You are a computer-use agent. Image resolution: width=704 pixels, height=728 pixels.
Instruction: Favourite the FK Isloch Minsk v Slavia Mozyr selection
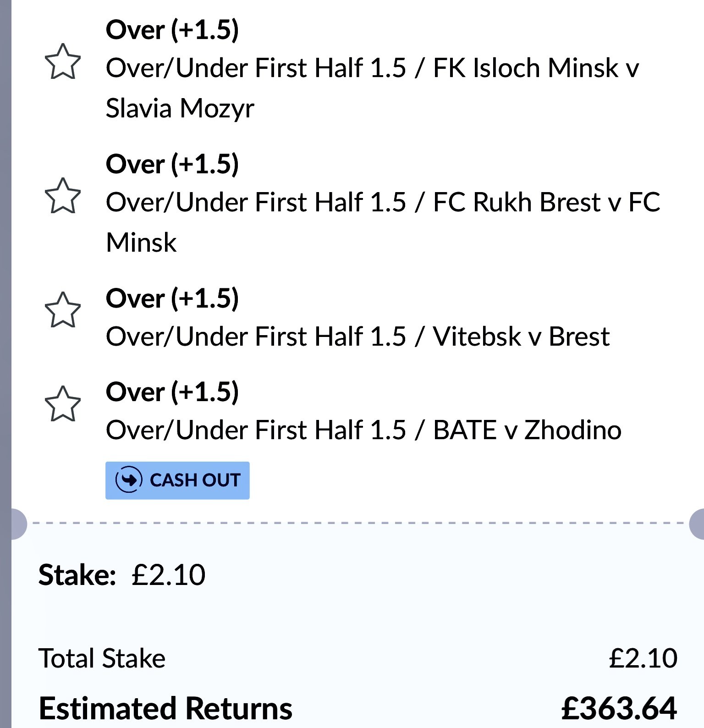coord(63,62)
